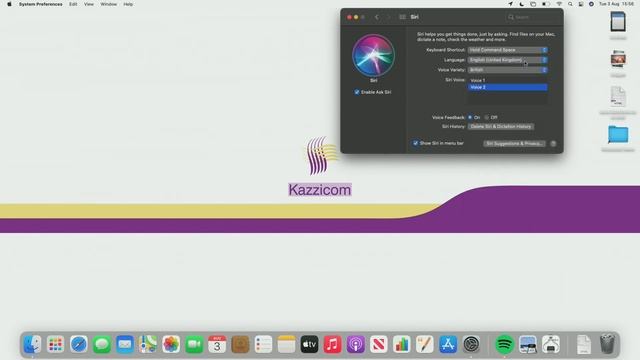
Task: Select Voice 2 in Siri Voice list
Action: (507, 87)
